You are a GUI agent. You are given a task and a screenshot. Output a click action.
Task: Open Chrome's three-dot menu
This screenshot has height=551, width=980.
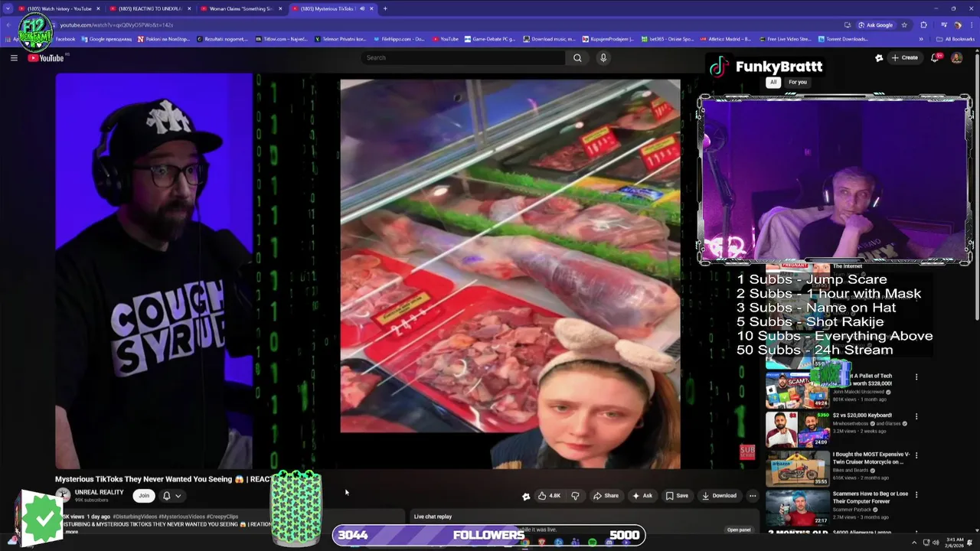[970, 24]
